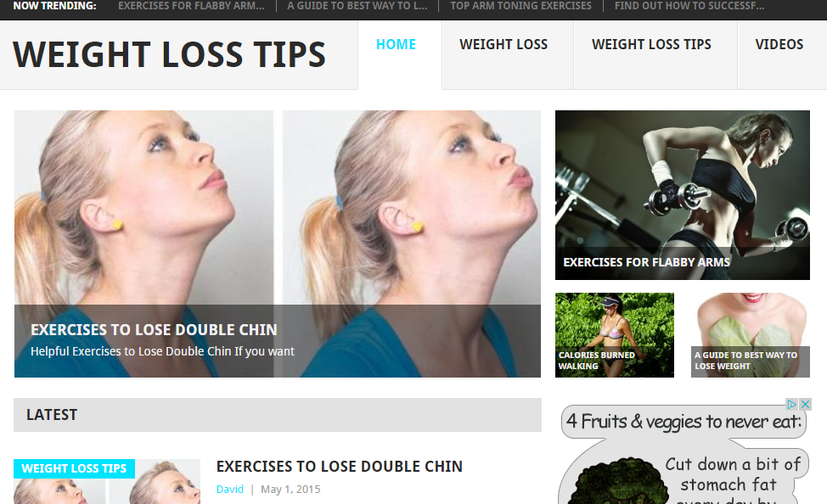This screenshot has height=504, width=827.
Task: Click the cyan Weight Loss Tips category tag
Action: [74, 468]
